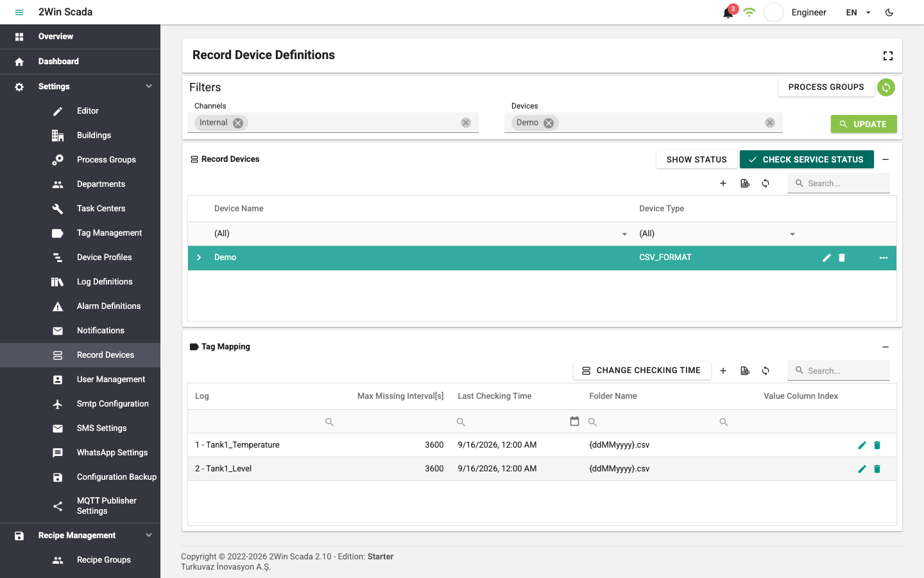
Task: Click the CHECK SERVICE STATUS button
Action: [x=807, y=159]
